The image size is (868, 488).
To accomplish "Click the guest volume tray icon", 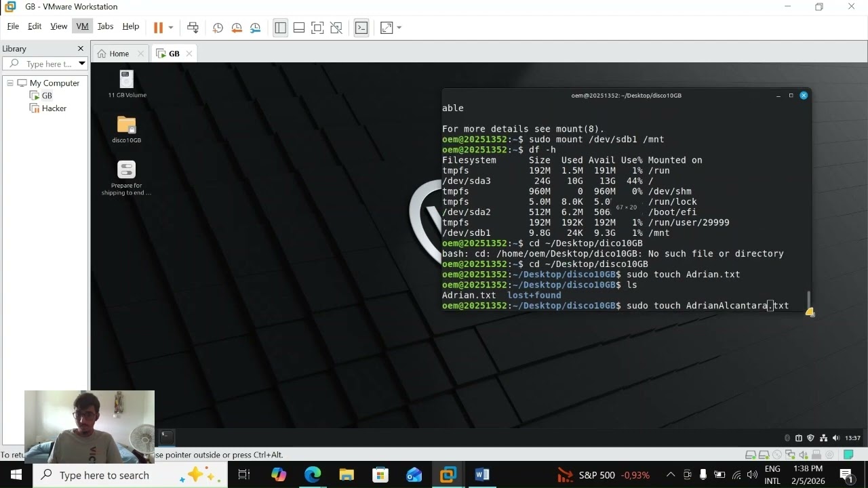I will (x=835, y=438).
